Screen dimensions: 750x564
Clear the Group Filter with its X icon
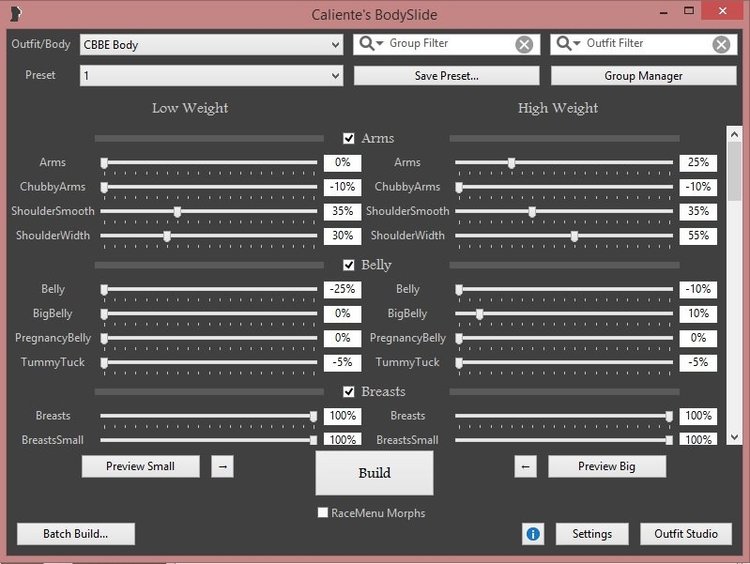[524, 44]
